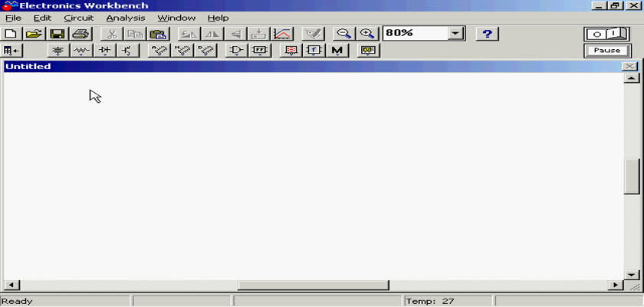Screen dimensions: 644x307
Task: Click the Copy icon
Action: point(135,34)
